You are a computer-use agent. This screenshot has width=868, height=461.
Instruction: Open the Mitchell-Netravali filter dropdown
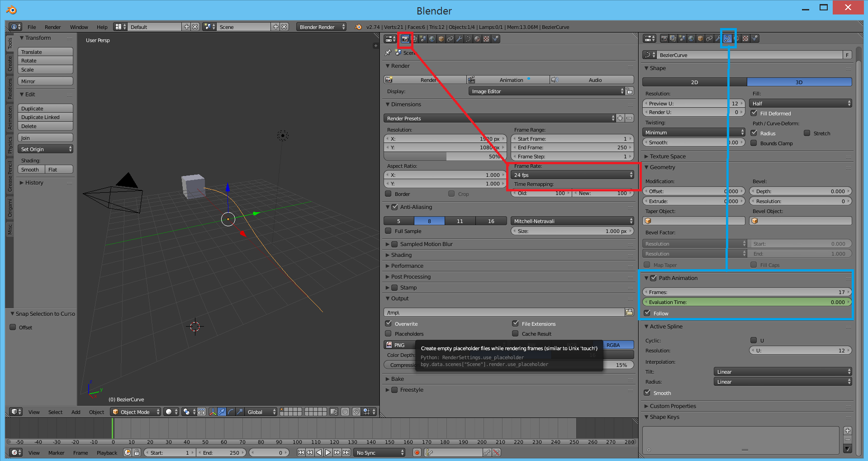tap(572, 221)
